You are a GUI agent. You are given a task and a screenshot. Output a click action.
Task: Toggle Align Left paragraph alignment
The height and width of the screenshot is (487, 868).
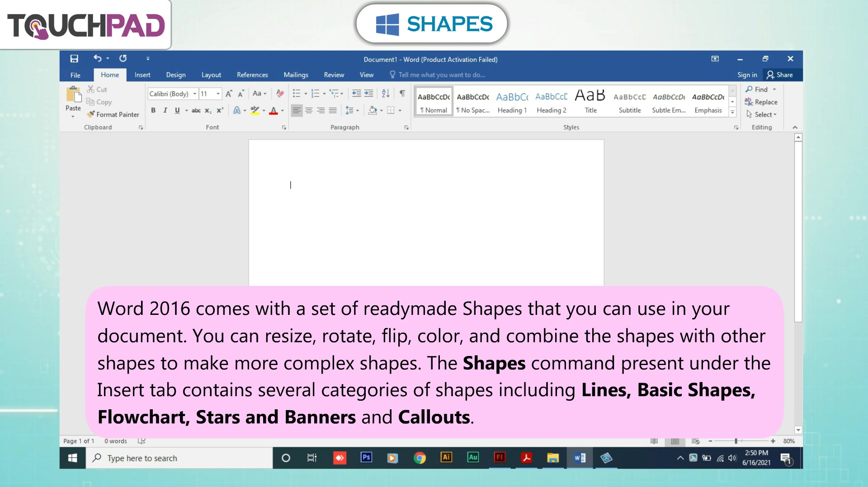297,110
